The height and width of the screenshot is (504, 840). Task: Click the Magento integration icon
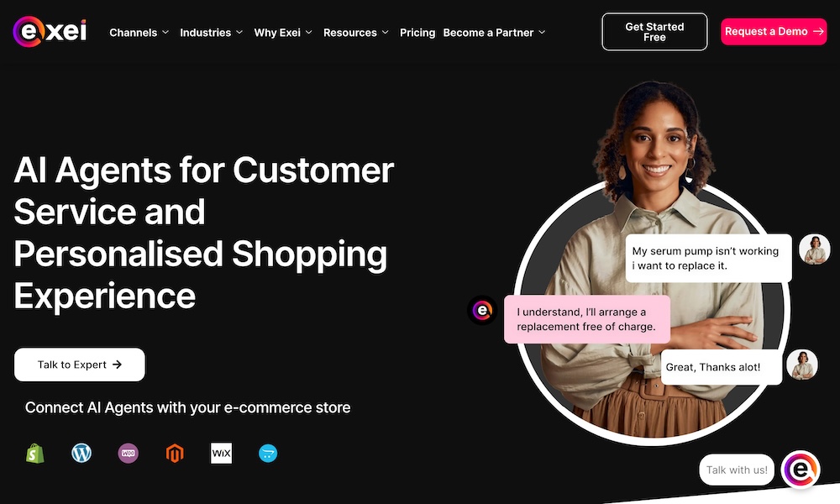click(175, 454)
